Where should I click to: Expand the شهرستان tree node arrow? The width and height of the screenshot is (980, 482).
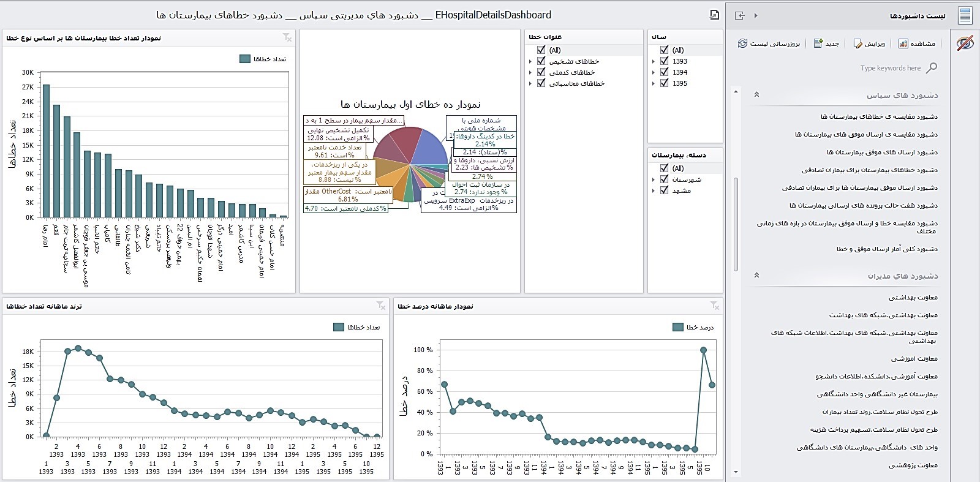pos(654,179)
